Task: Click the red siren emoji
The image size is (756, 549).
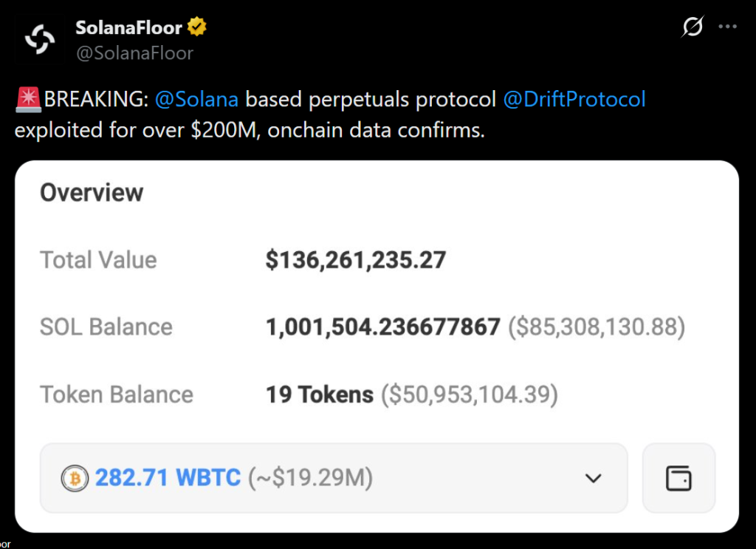Action: point(27,99)
